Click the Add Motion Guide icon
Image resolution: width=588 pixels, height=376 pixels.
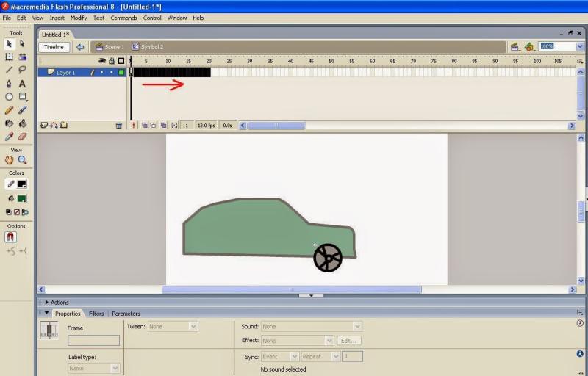[54, 125]
